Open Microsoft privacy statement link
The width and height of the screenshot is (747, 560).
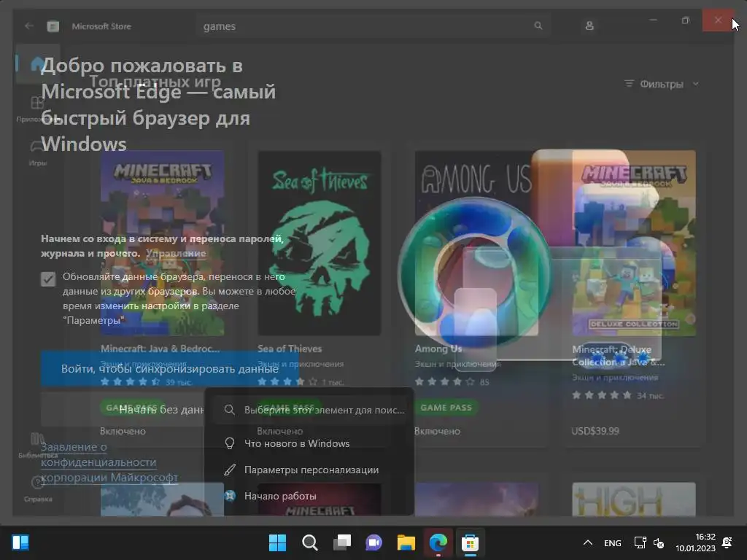(109, 462)
